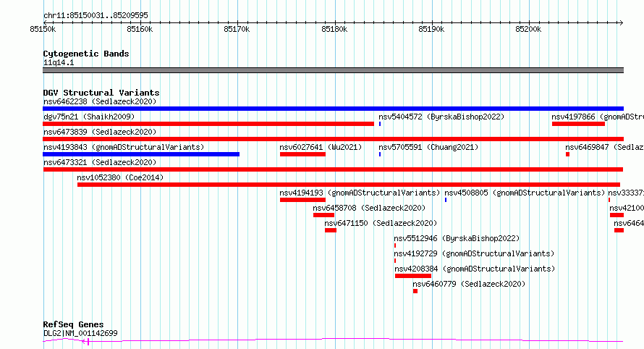The image size is (644, 349).
Task: Select the red nsv6471150 variant bar
Action: [x=331, y=230]
